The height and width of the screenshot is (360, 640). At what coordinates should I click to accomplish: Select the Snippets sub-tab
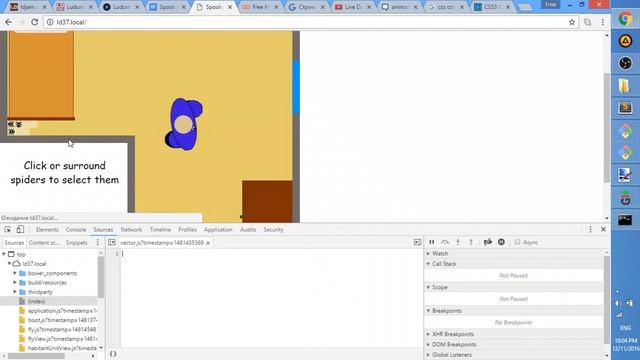[77, 242]
